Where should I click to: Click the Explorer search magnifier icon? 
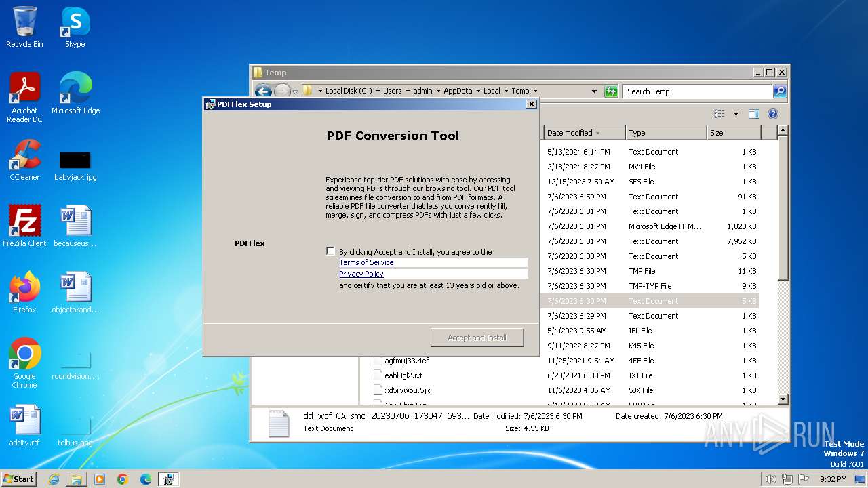(x=780, y=91)
